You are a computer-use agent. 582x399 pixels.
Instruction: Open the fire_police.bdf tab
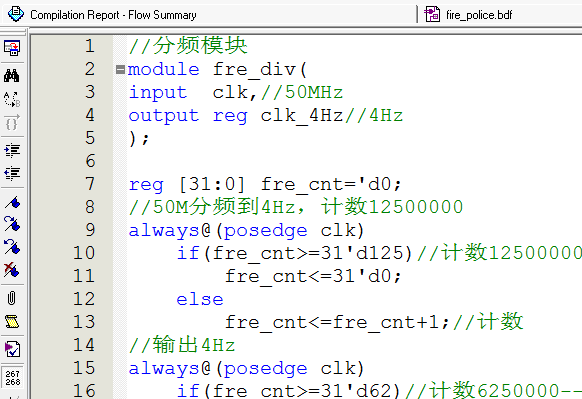pyautogui.click(x=479, y=15)
